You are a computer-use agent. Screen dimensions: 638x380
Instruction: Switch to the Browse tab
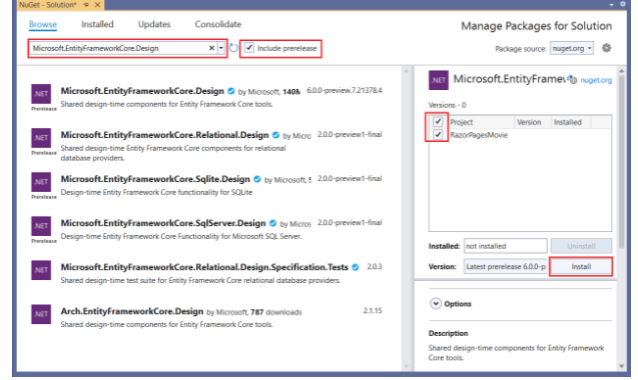(43, 24)
